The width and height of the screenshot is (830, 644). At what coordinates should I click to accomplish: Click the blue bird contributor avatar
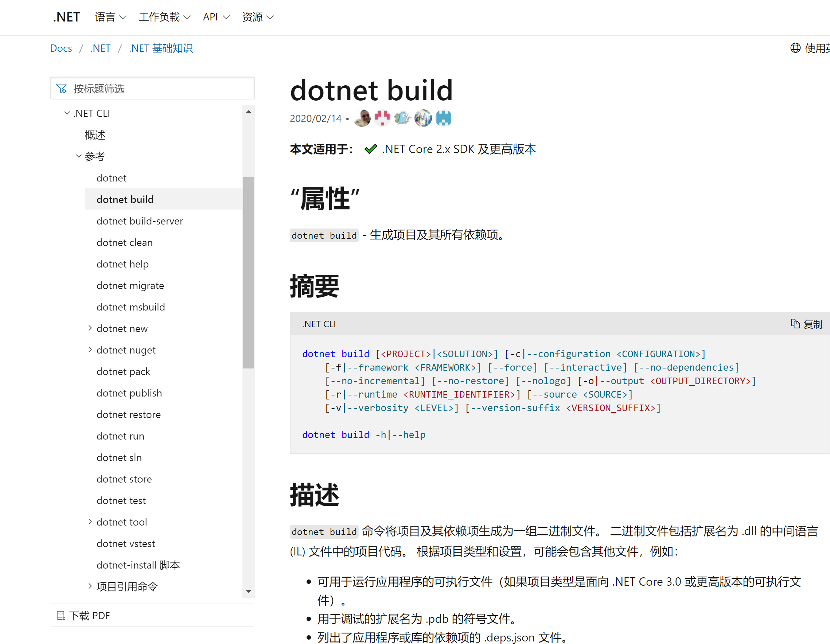pos(403,118)
